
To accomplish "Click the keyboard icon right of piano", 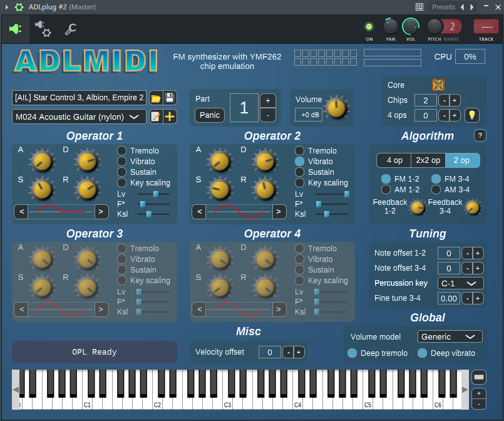I will [479, 377].
